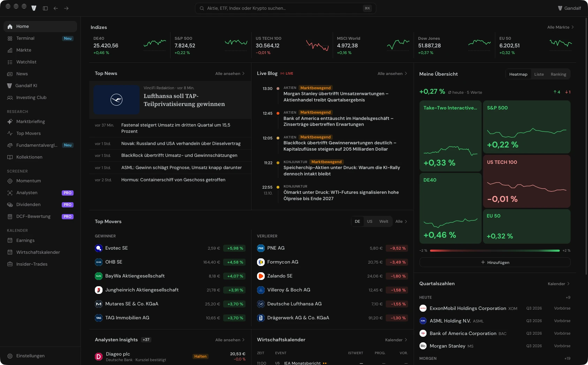Select the DE tab in Top Movers
The height and width of the screenshot is (365, 588).
pos(357,222)
